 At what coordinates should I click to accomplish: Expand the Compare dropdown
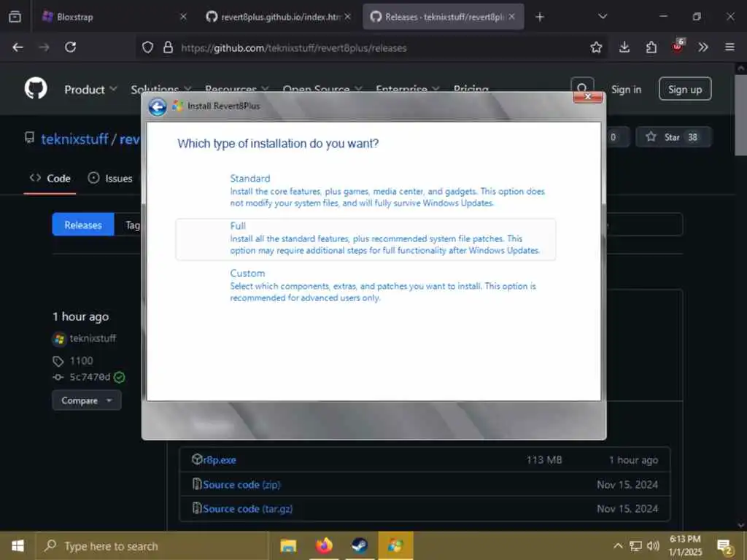(x=87, y=400)
